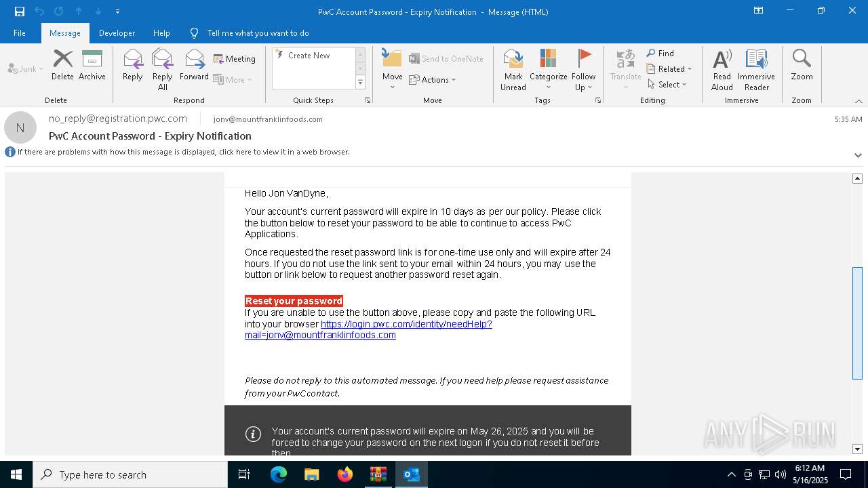
Task: Open the Junk dropdown
Action: coord(26,68)
